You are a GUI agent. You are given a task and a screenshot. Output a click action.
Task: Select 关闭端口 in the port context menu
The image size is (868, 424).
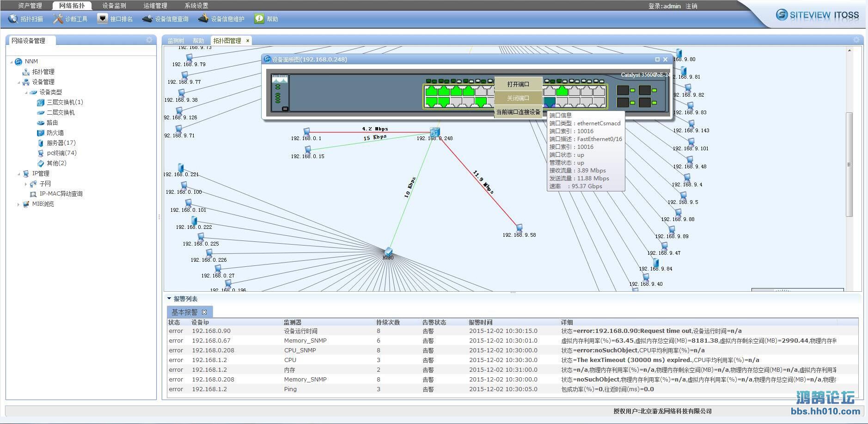[x=518, y=98]
